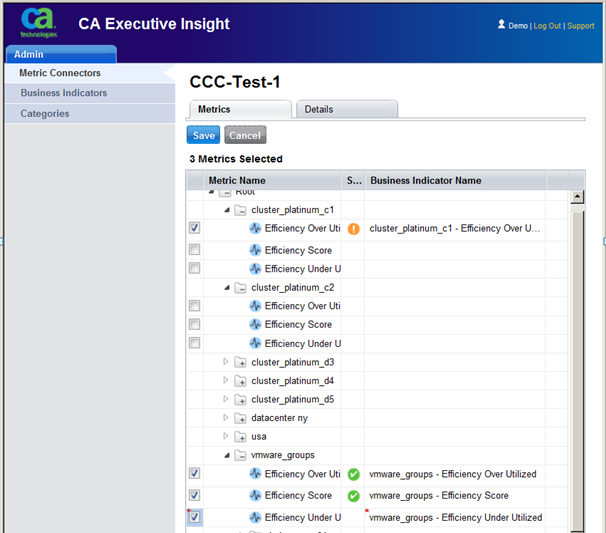
Task: Click metric icon of Efficiency Under U under cluster_platinum_c2
Action: pyautogui.click(x=255, y=343)
